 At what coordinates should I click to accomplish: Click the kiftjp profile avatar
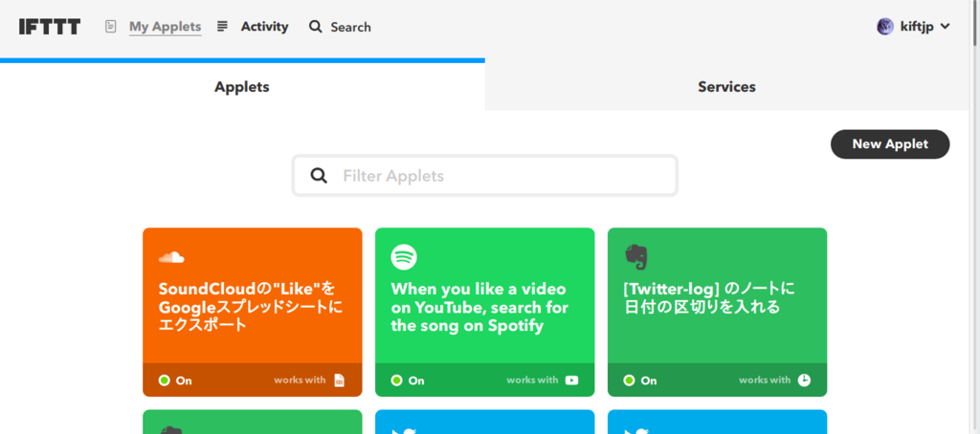click(x=885, y=27)
